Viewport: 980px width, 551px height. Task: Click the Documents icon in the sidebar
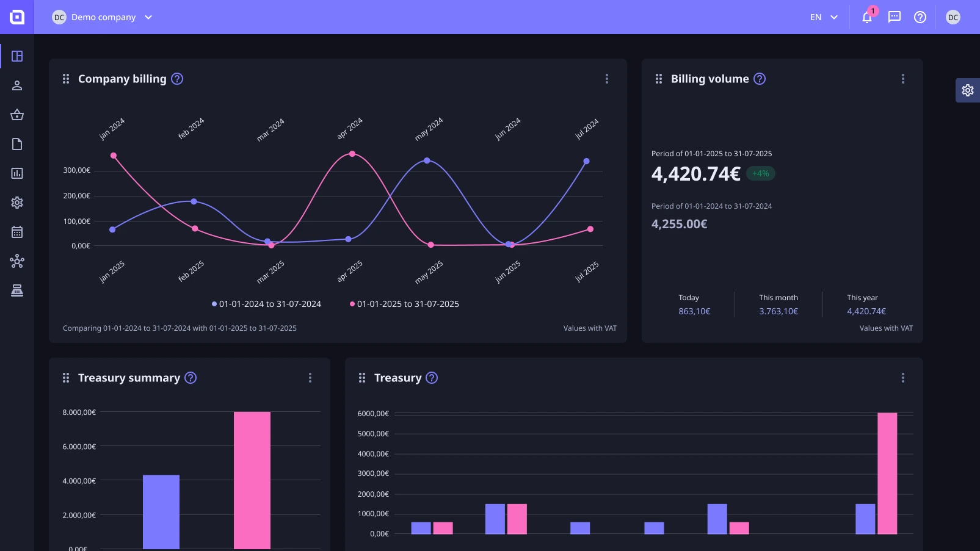point(17,144)
